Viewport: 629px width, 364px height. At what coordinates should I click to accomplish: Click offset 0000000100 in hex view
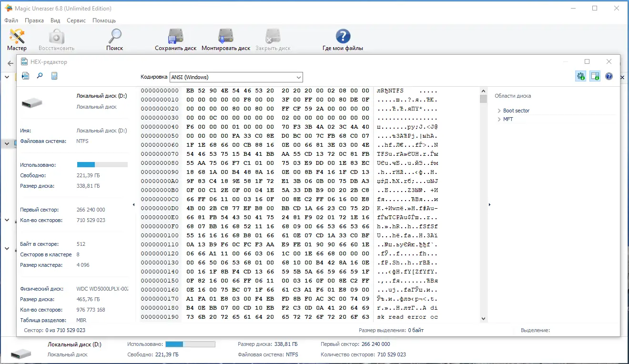160,235
